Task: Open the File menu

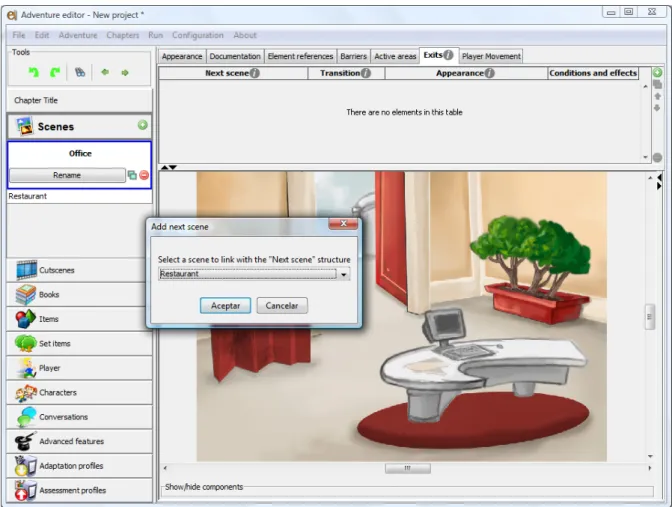Action: coord(19,35)
